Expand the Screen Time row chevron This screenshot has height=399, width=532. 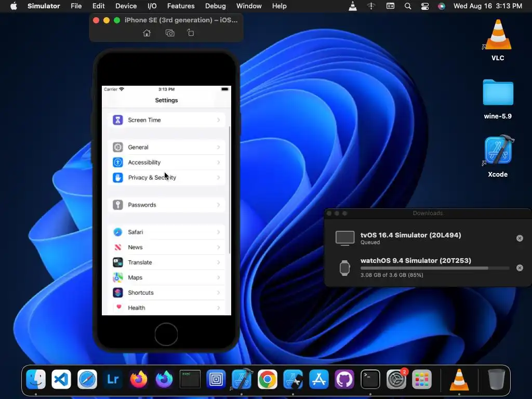point(219,120)
